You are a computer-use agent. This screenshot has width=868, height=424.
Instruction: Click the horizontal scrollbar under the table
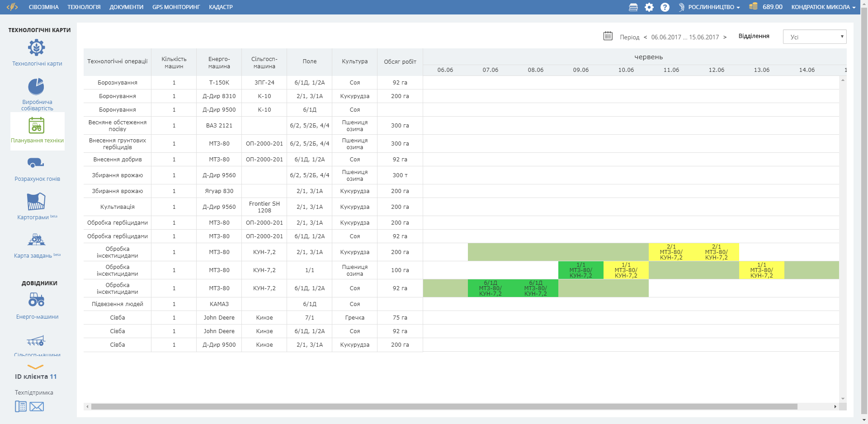click(443, 407)
